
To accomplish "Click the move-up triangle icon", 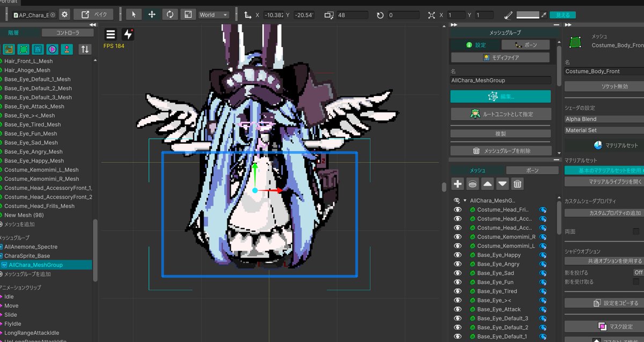I will click(x=487, y=184).
